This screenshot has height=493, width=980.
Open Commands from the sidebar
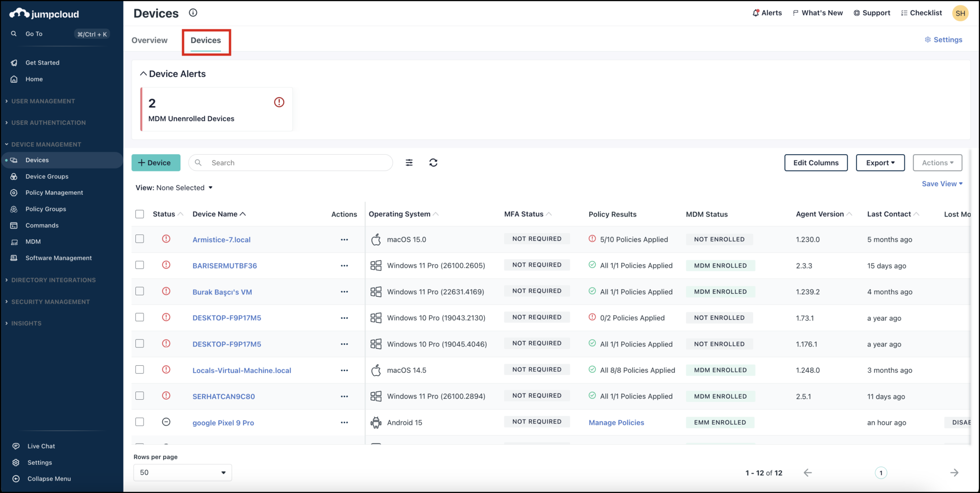14,225
